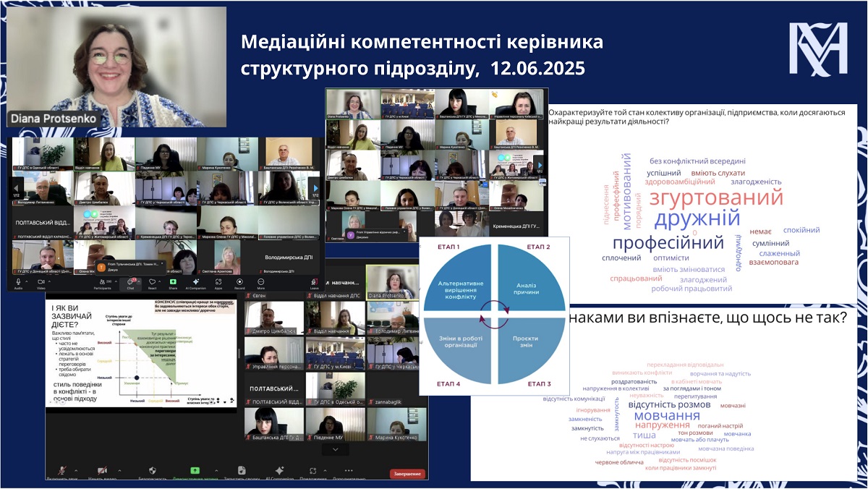Click the Record icon in Zoom toolbar
Viewport: 868px width, 489px height.
239,281
